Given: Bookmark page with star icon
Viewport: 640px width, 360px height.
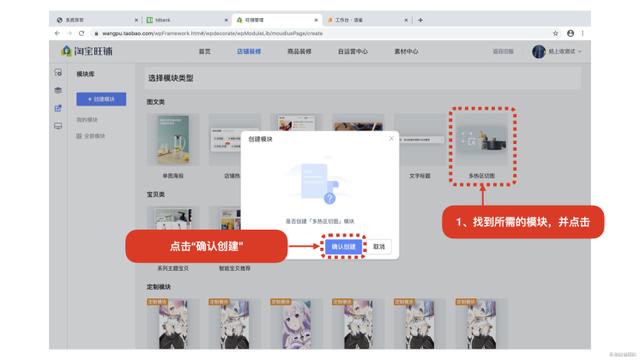Looking at the screenshot, I should (556, 33).
